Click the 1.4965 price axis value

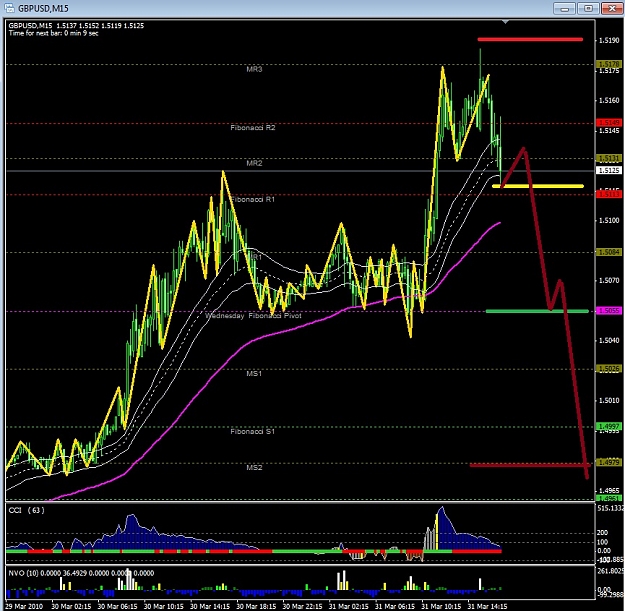(609, 491)
